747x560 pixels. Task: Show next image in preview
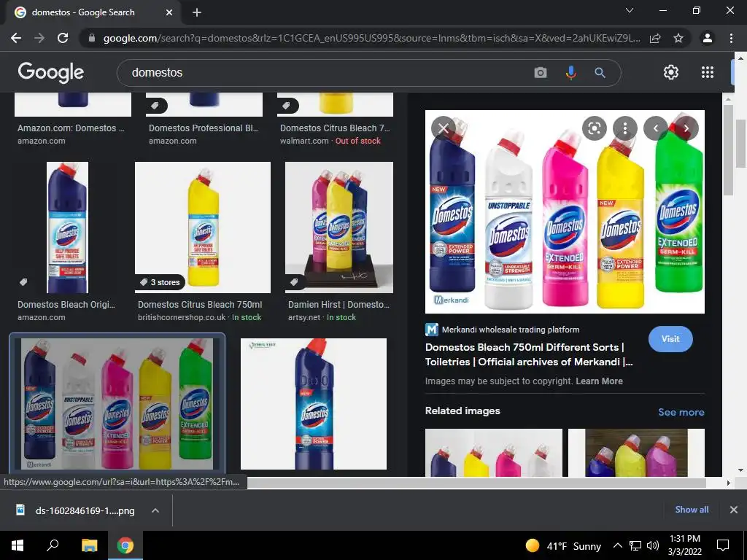[x=686, y=128]
